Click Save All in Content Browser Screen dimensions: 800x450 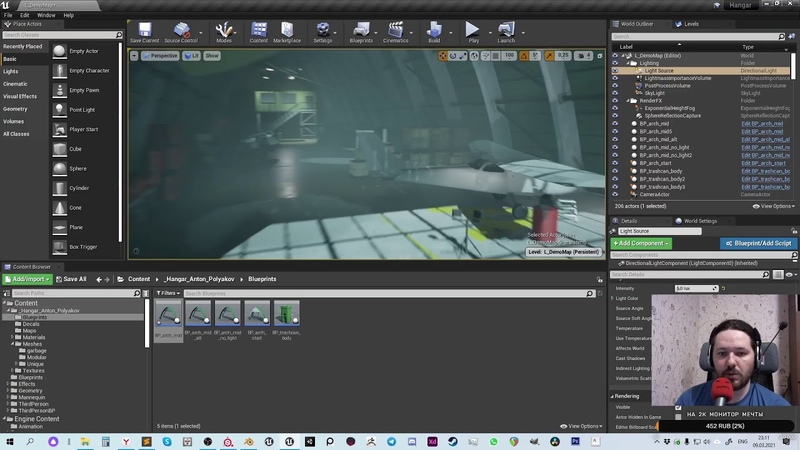(x=71, y=279)
